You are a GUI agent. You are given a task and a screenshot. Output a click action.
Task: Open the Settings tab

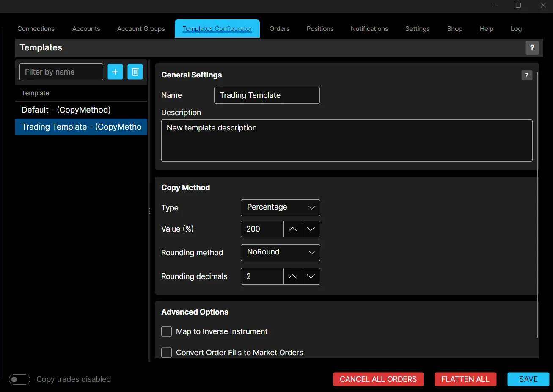tap(418, 29)
